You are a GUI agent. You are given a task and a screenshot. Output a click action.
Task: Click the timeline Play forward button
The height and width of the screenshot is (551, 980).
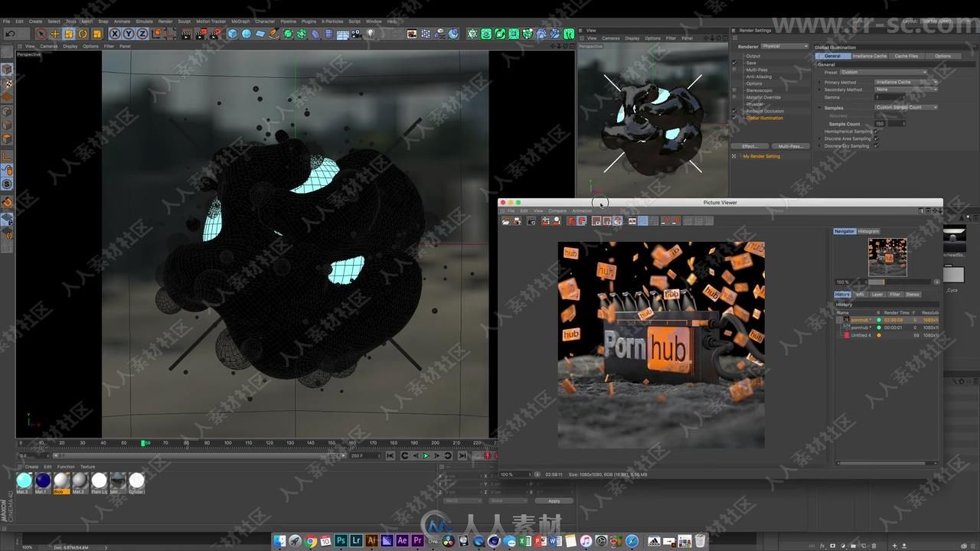(x=426, y=456)
